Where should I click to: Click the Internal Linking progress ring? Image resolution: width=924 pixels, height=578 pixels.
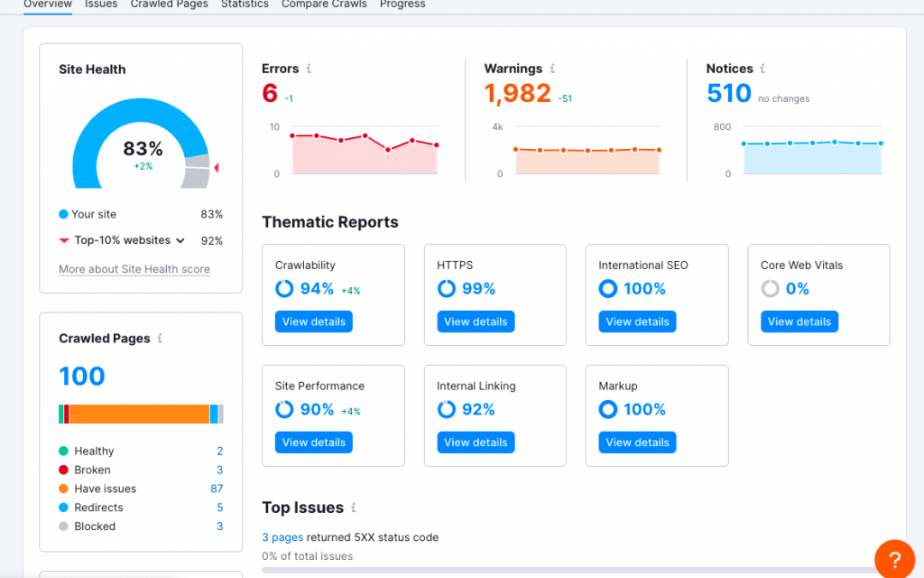coord(448,409)
